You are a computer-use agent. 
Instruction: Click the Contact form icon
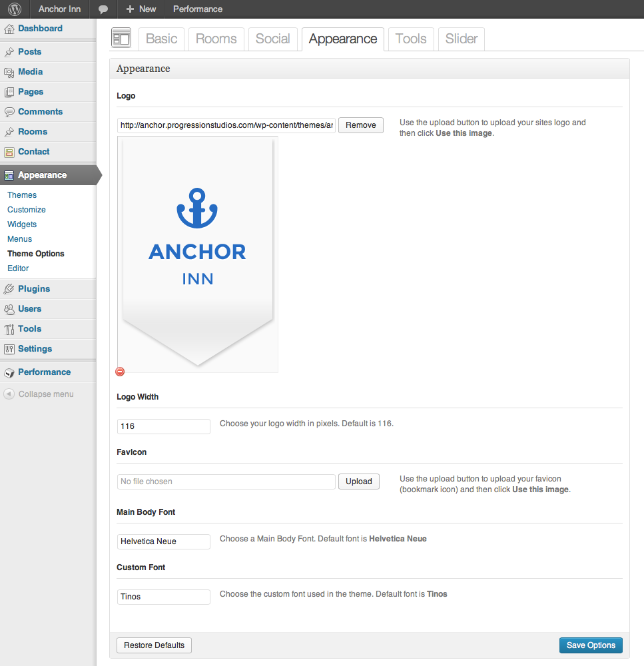pos(9,152)
